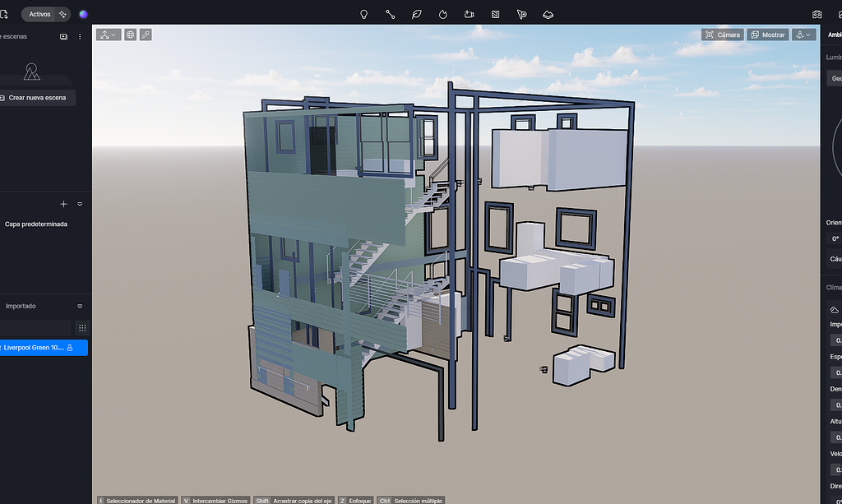Image resolution: width=842 pixels, height=504 pixels.
Task: Click Intercambiar Gizmos shortcut hint
Action: [215, 500]
